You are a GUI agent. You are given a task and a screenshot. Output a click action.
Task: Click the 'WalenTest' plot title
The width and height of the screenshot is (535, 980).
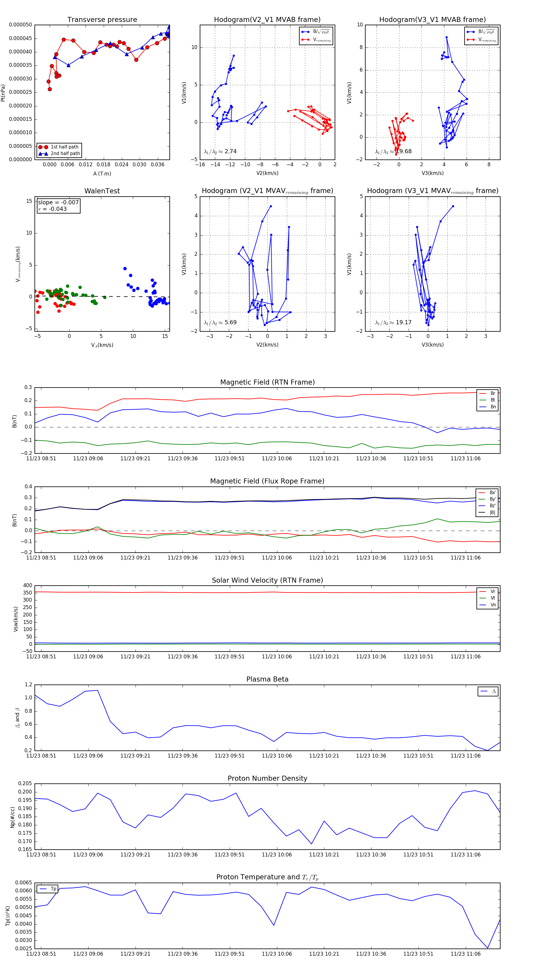pos(102,191)
